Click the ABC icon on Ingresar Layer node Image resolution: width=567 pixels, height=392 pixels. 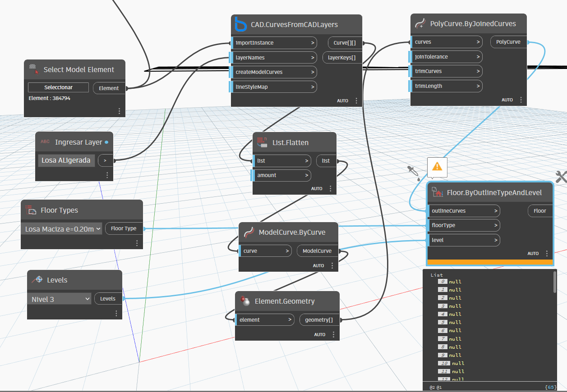[x=44, y=141]
